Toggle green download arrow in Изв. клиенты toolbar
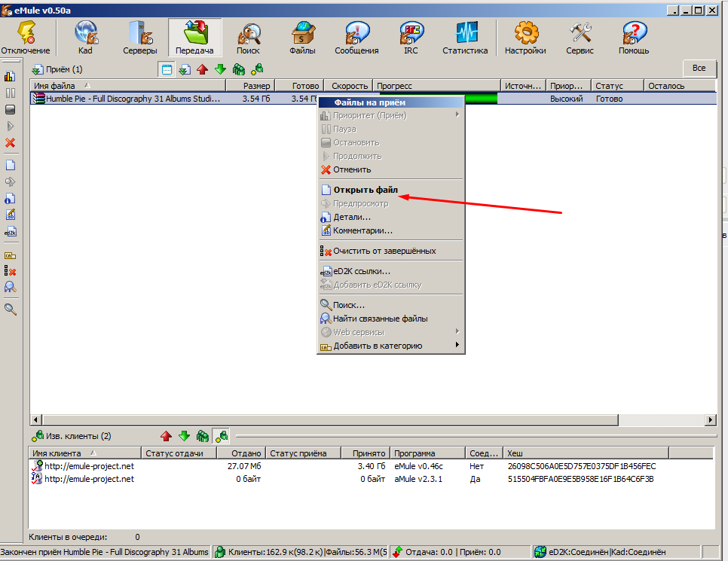This screenshot has height=561, width=728. click(x=185, y=436)
